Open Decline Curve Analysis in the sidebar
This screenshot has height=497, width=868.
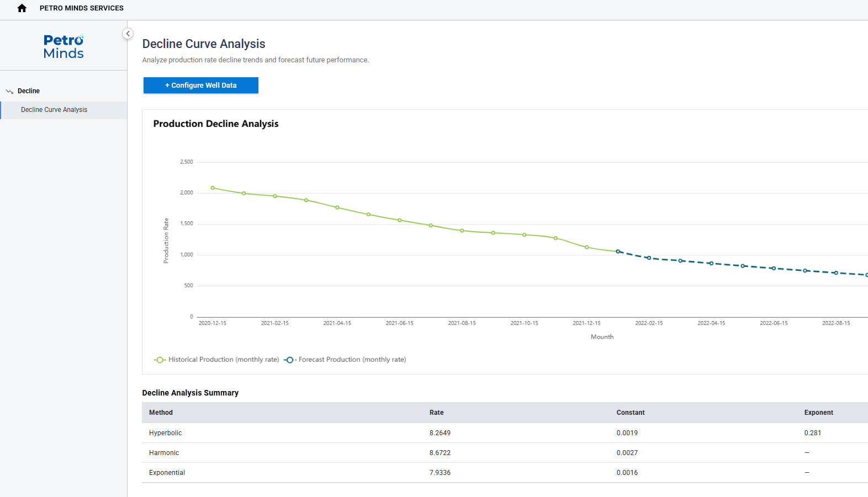pos(54,110)
